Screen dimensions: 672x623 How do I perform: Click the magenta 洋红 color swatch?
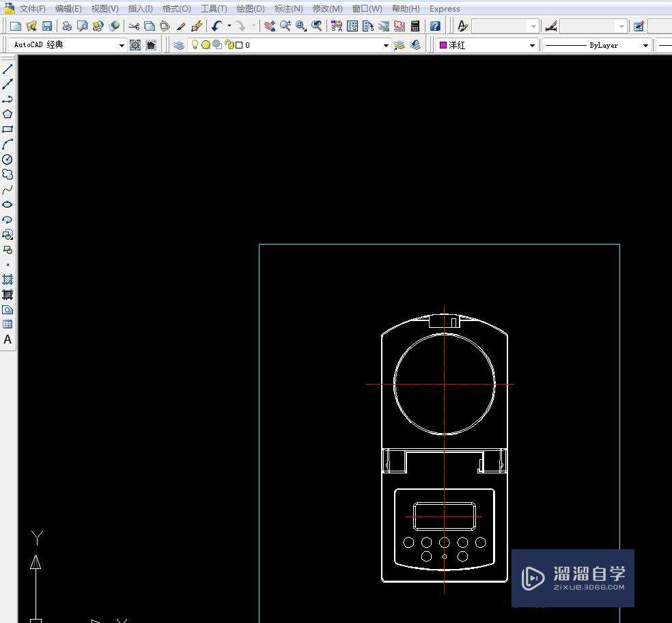pos(443,44)
